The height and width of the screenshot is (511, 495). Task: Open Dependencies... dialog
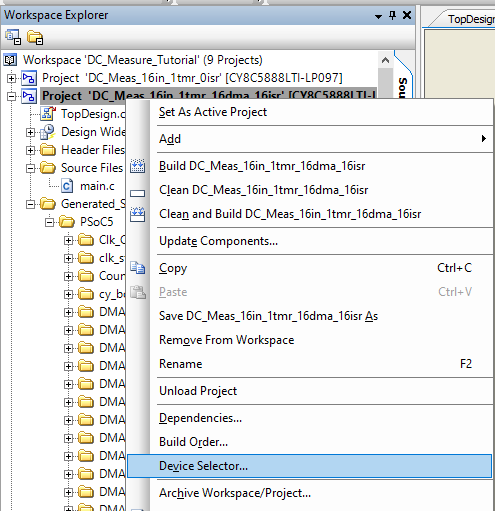pyautogui.click(x=310, y=418)
